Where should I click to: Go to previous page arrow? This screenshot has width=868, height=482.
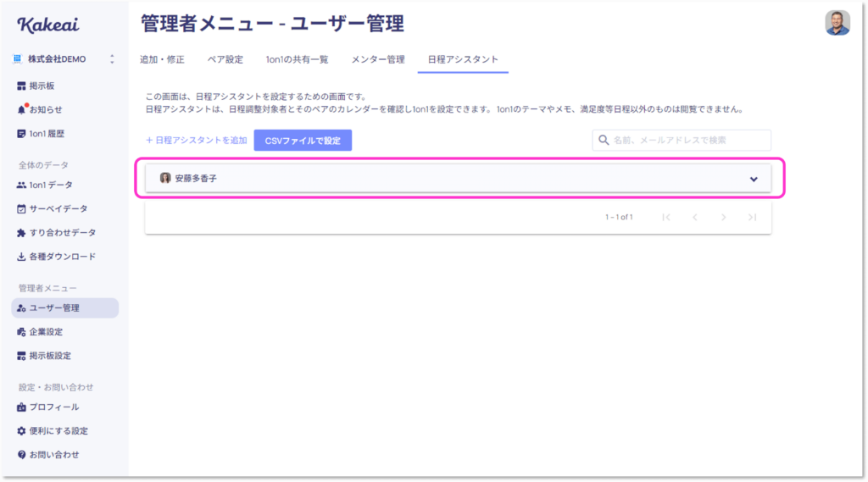coord(695,217)
